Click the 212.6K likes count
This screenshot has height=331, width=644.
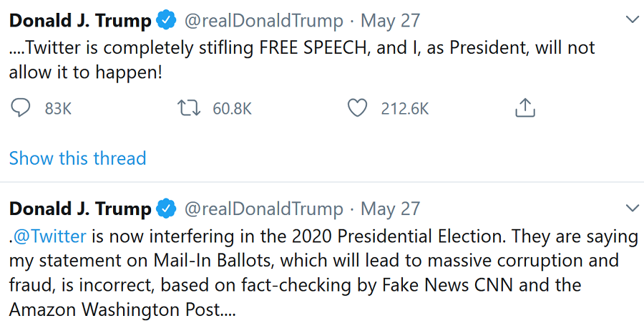405,109
